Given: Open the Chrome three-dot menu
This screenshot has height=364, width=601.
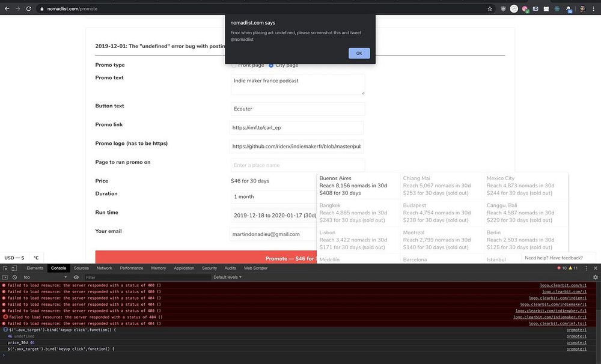Looking at the screenshot, I should tap(593, 8).
